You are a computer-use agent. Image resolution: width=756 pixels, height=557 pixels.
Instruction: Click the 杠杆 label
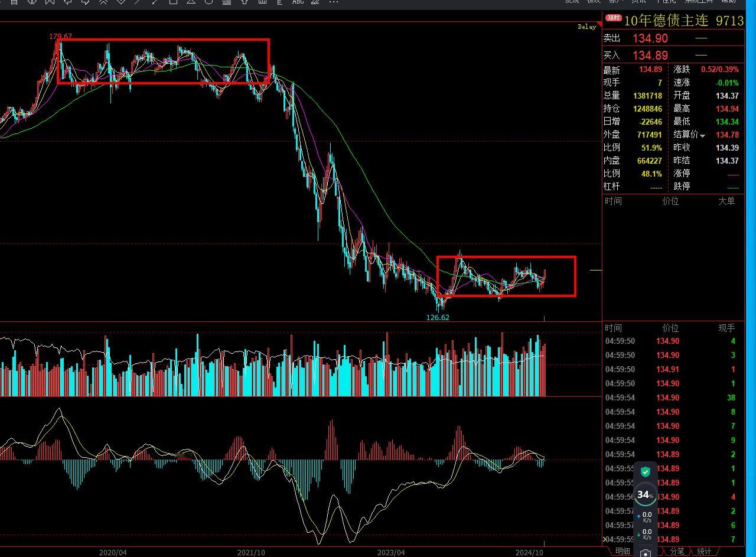coord(612,186)
